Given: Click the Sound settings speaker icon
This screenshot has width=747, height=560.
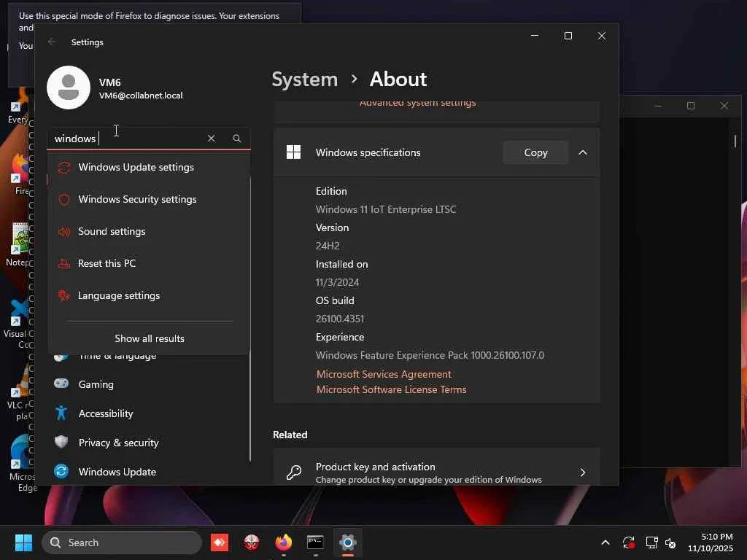Looking at the screenshot, I should tap(64, 231).
